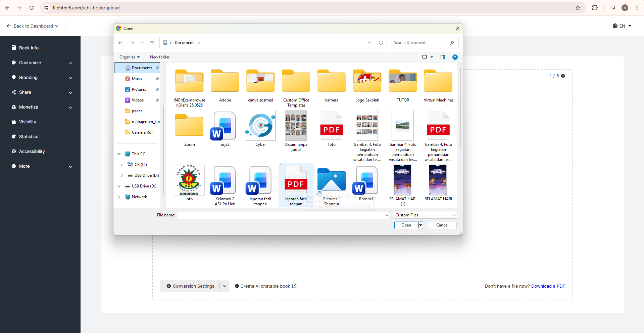Select Kelomok 2 ASJ-Pa Heri document
The width and height of the screenshot is (644, 333).
[225, 186]
